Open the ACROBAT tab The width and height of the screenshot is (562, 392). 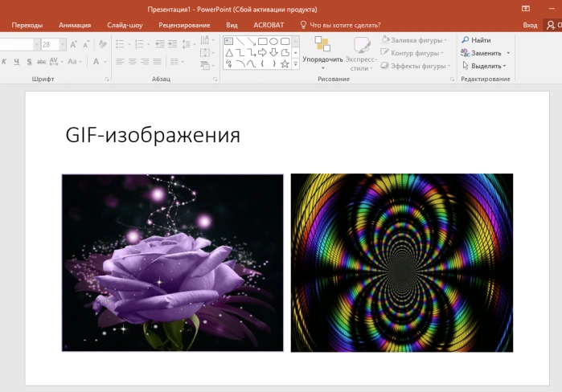(269, 25)
